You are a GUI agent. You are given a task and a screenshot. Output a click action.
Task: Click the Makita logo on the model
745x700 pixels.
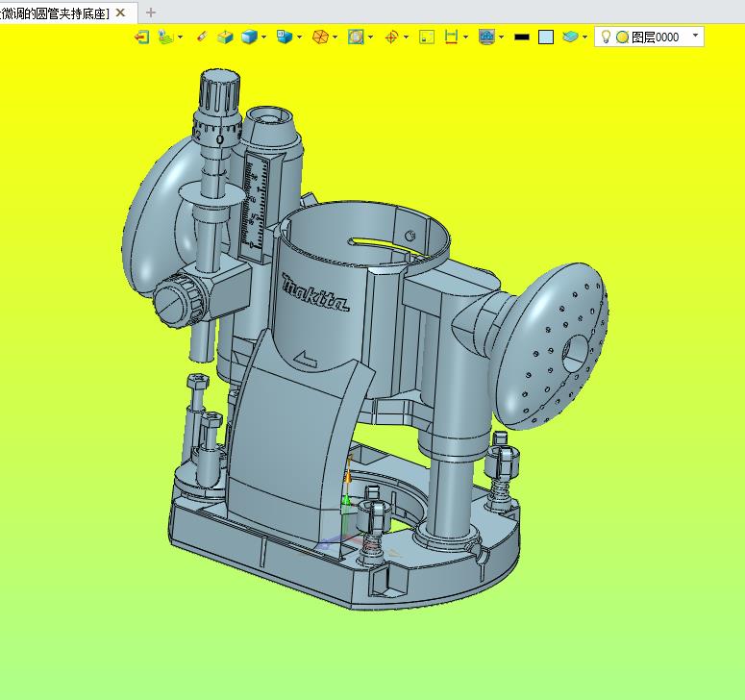pos(315,294)
